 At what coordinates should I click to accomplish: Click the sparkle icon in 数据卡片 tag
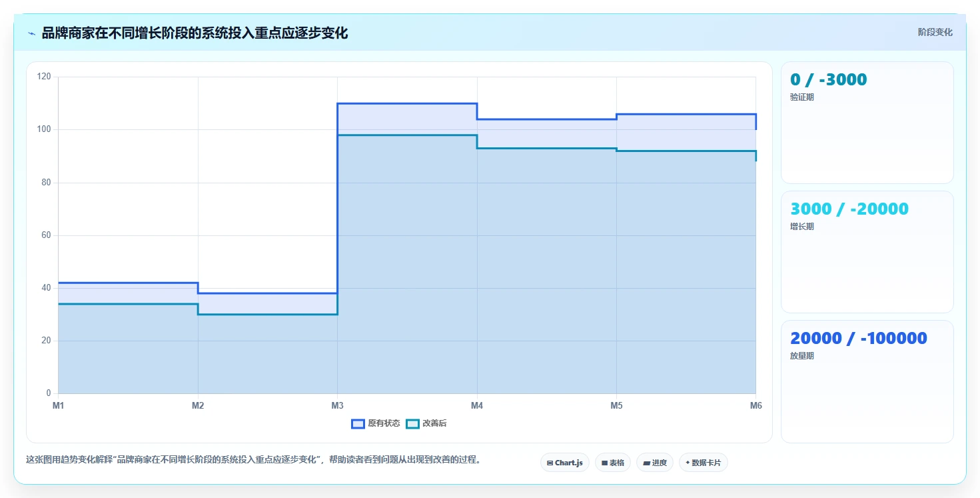[x=688, y=462]
